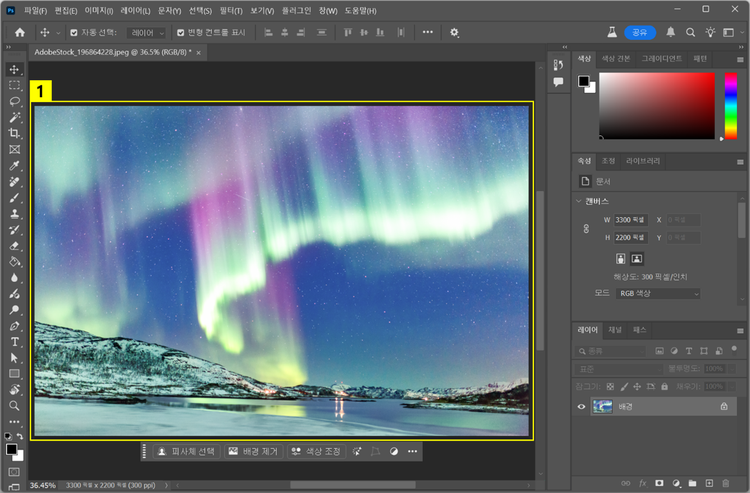
Task: Select the Zoom tool
Action: point(15,406)
